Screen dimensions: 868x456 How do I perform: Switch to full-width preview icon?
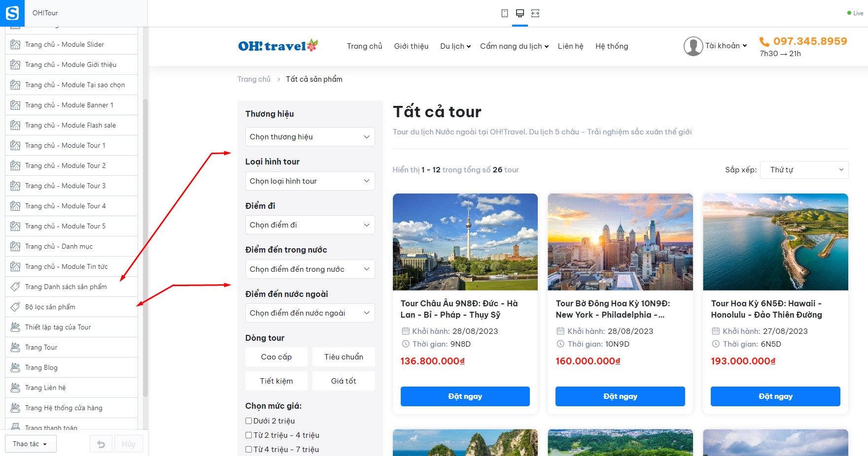[x=535, y=13]
